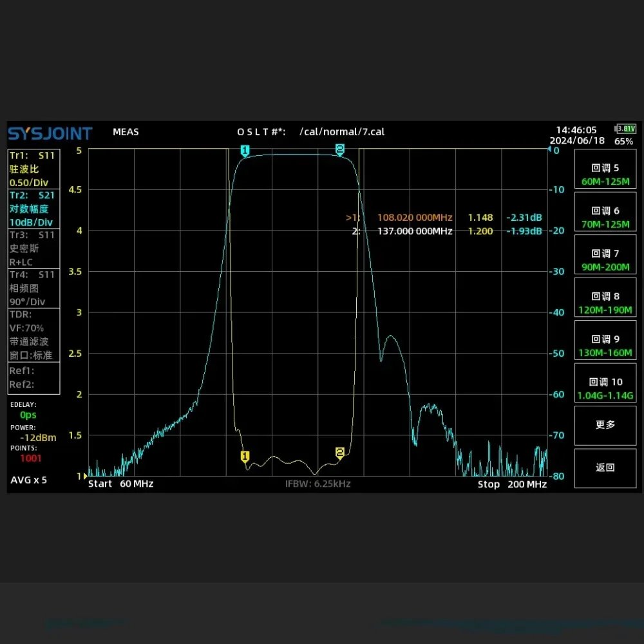Edit the Start 60 MHz frequency field

point(121,484)
